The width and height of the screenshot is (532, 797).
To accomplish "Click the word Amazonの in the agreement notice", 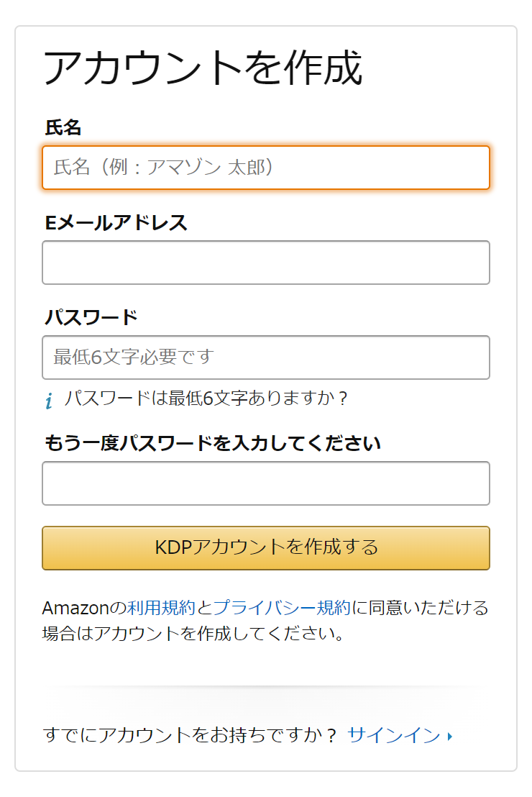I will click(84, 607).
